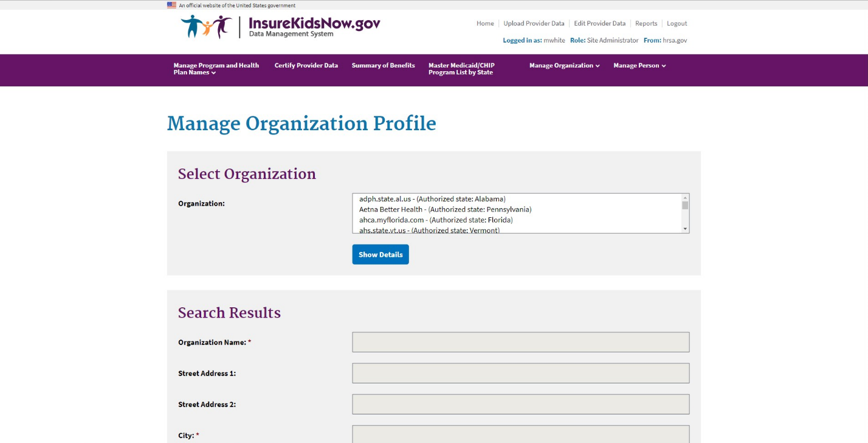Click the hrsa.gov organization text

675,40
